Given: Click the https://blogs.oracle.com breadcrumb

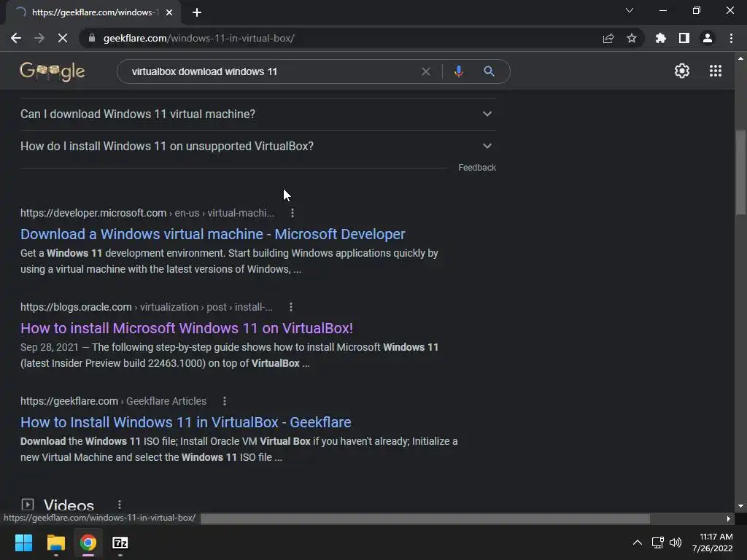Looking at the screenshot, I should point(76,307).
